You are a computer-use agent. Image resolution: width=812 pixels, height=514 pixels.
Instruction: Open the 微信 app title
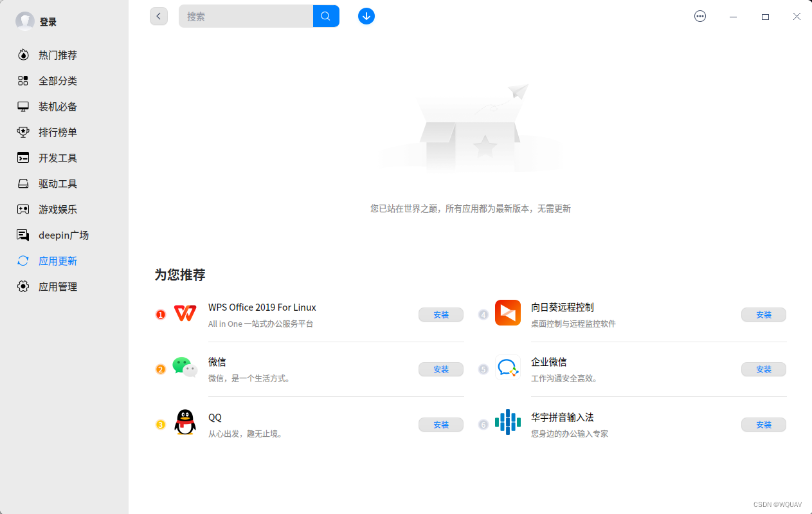point(217,362)
